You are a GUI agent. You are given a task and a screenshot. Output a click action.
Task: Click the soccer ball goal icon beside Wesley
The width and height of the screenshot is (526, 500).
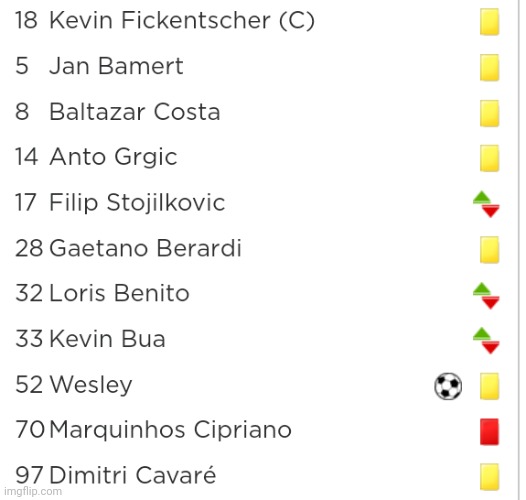448,386
